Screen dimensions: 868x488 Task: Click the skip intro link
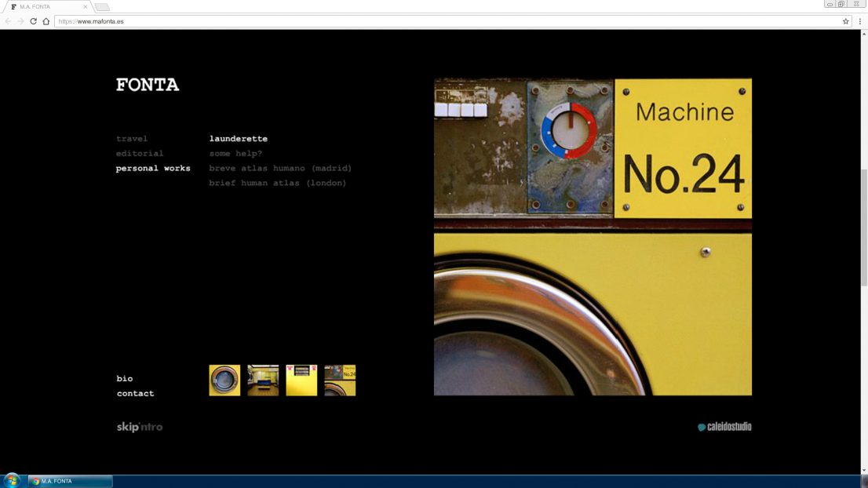(140, 427)
